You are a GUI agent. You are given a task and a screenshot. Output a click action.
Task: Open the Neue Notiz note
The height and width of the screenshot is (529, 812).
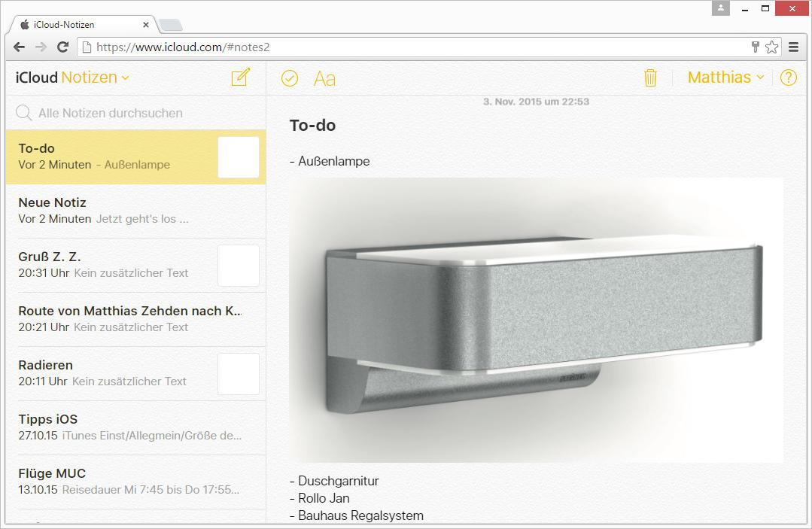pyautogui.click(x=135, y=211)
